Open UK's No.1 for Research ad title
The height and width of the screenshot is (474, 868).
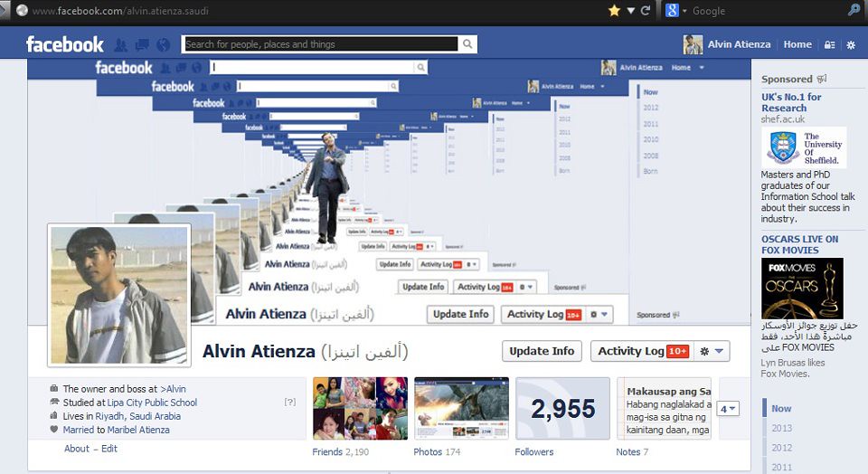[791, 102]
